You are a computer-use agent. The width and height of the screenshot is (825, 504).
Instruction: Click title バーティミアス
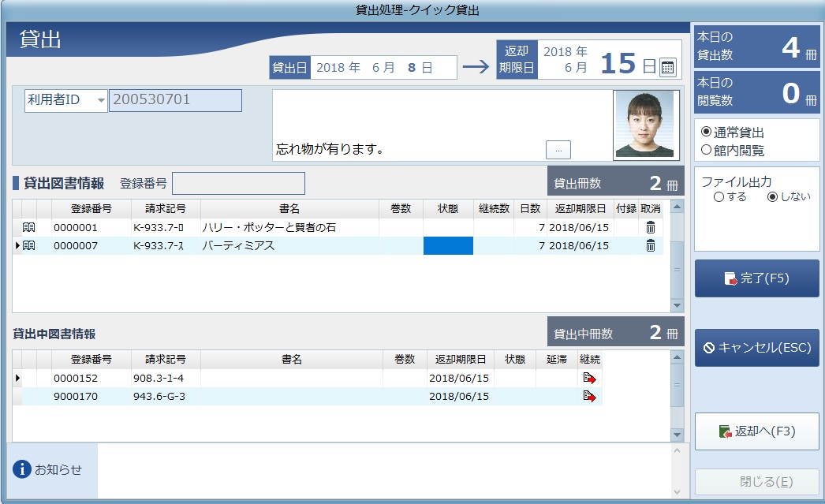[x=238, y=245]
